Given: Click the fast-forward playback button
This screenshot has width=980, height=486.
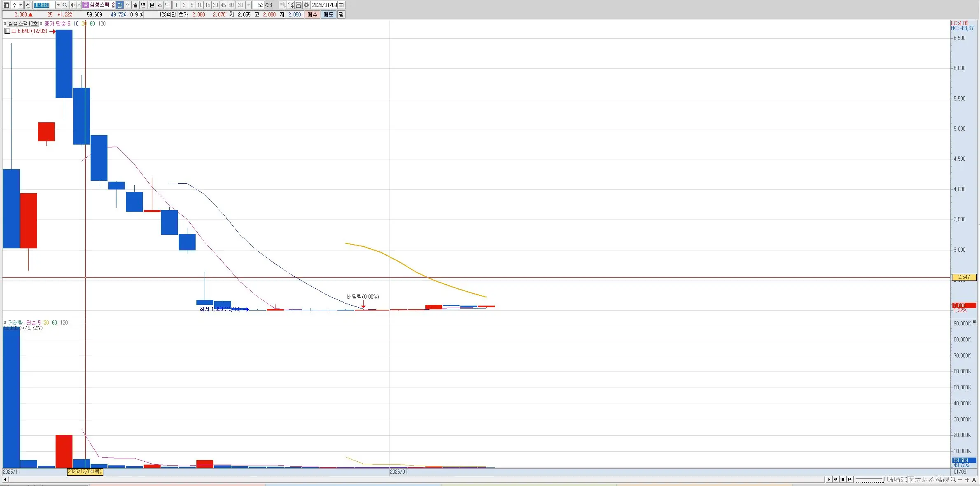Looking at the screenshot, I should click(x=850, y=479).
